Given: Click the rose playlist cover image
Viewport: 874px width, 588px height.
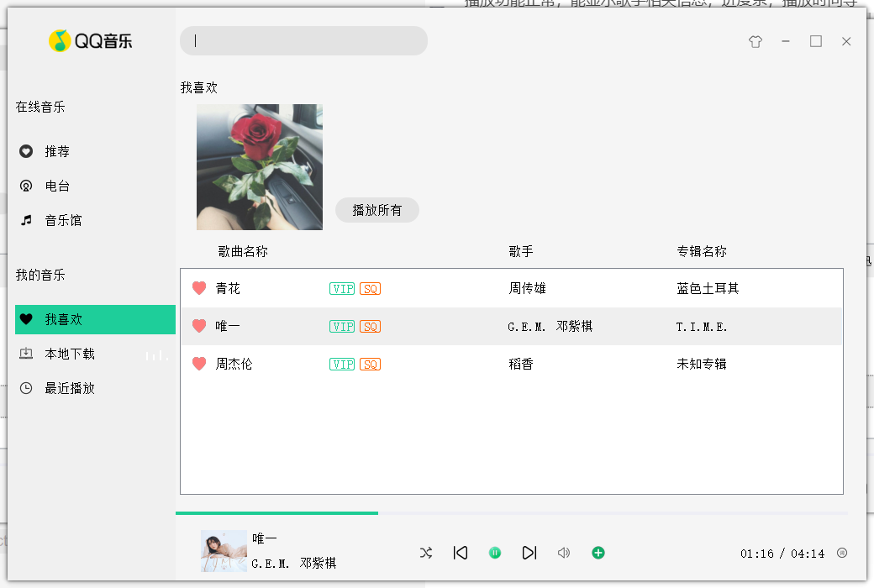Looking at the screenshot, I should (x=260, y=167).
